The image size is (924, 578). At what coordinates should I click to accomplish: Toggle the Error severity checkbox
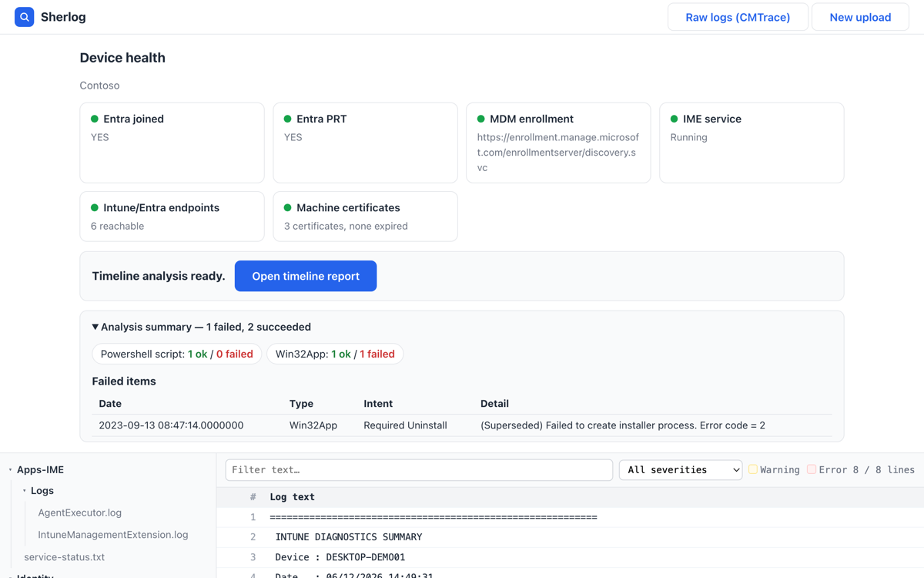[x=812, y=469]
